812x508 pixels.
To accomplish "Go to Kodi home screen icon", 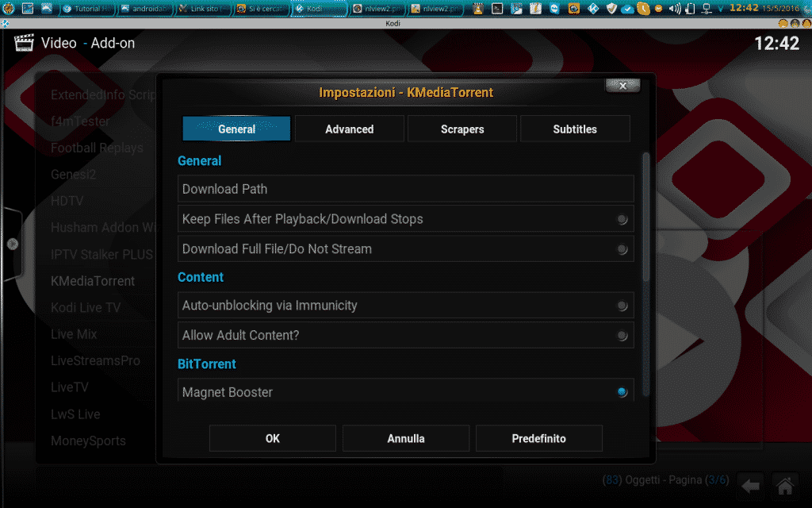I will tap(785, 486).
